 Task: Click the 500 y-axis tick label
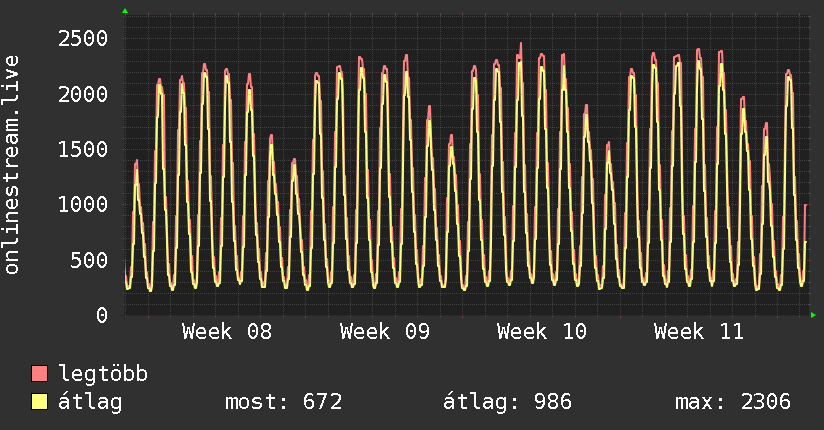[x=89, y=261]
